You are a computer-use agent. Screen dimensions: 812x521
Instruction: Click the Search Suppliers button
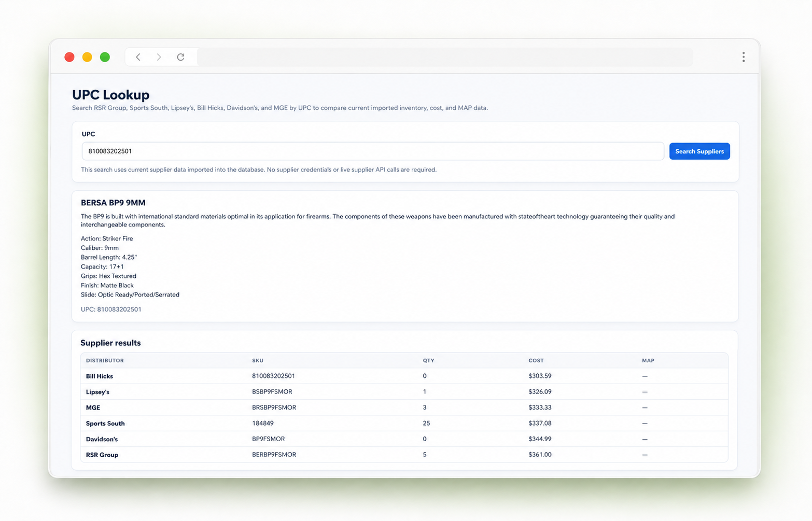click(x=699, y=151)
